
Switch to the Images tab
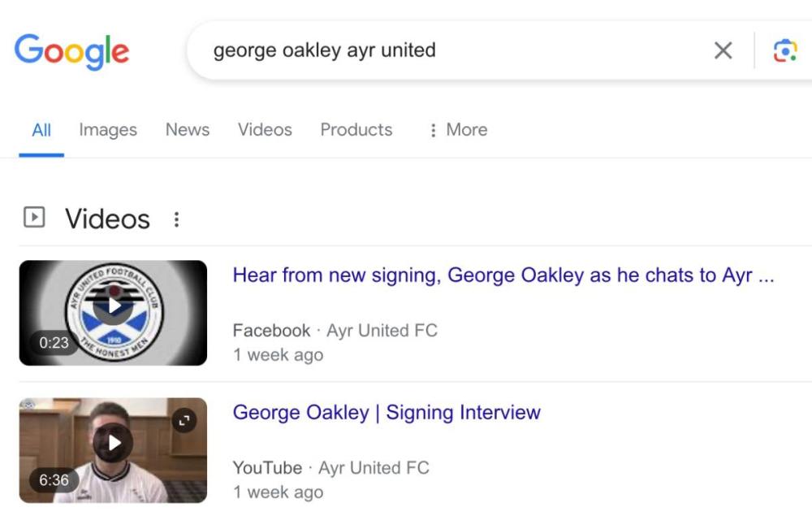[108, 130]
